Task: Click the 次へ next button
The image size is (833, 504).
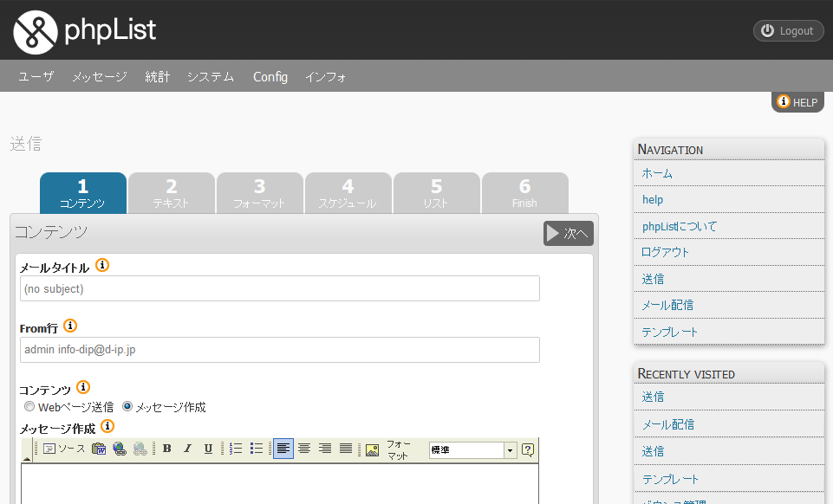Action: tap(568, 233)
